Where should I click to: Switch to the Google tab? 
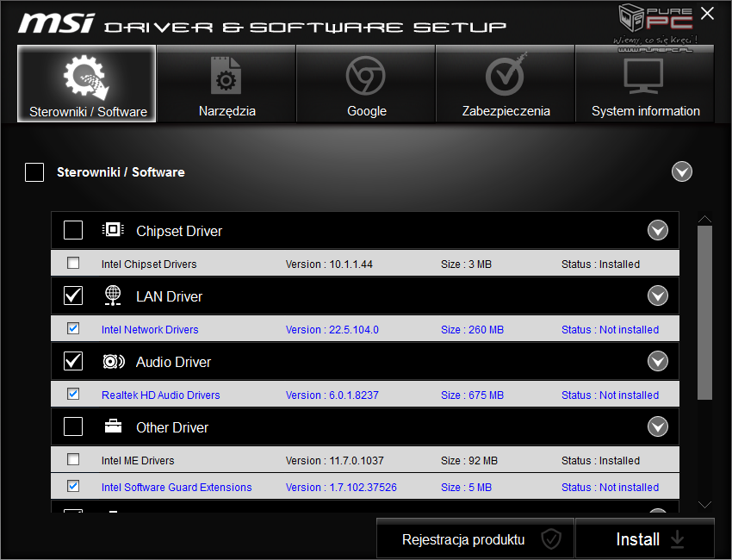coord(365,84)
